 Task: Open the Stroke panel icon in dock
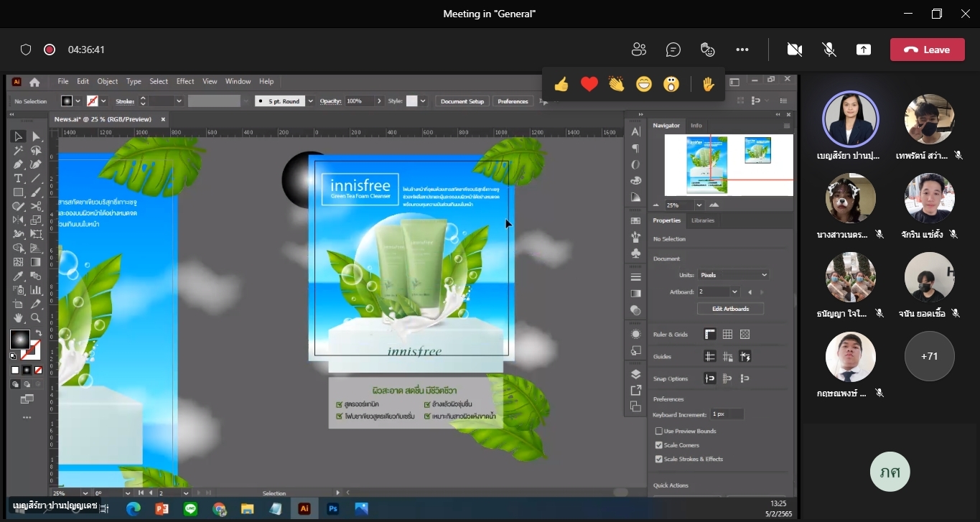point(635,277)
